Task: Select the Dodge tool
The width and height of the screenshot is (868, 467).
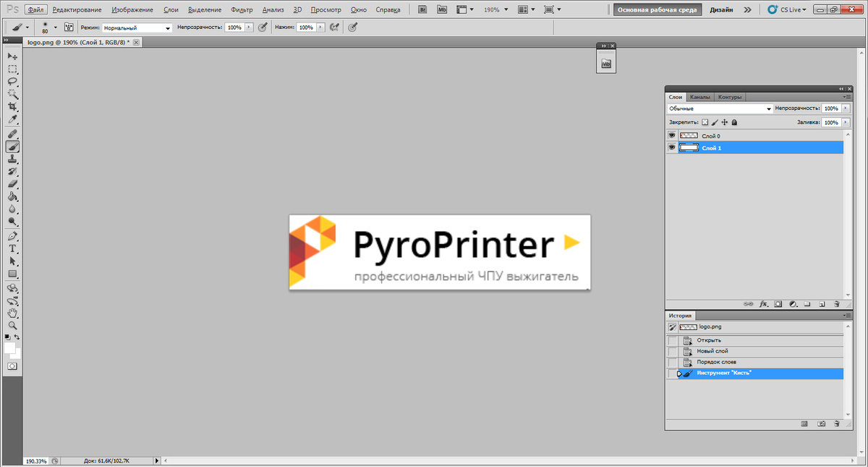Action: (12, 222)
